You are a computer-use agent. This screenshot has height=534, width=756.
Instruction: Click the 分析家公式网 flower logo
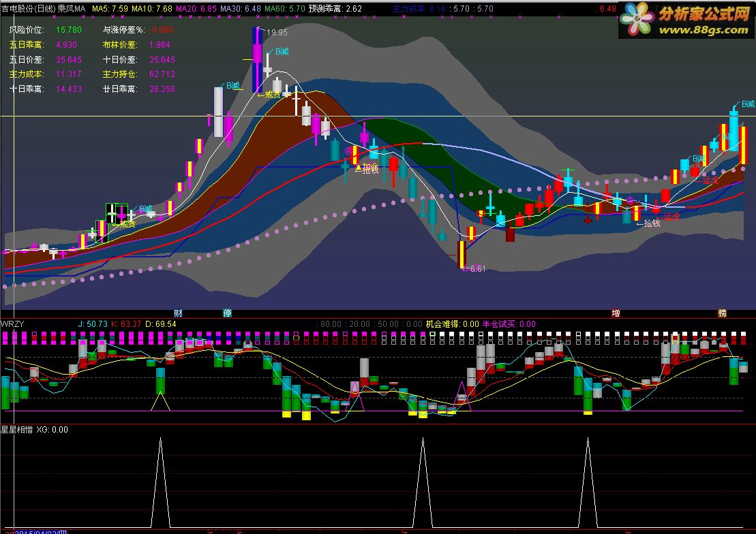[x=637, y=19]
